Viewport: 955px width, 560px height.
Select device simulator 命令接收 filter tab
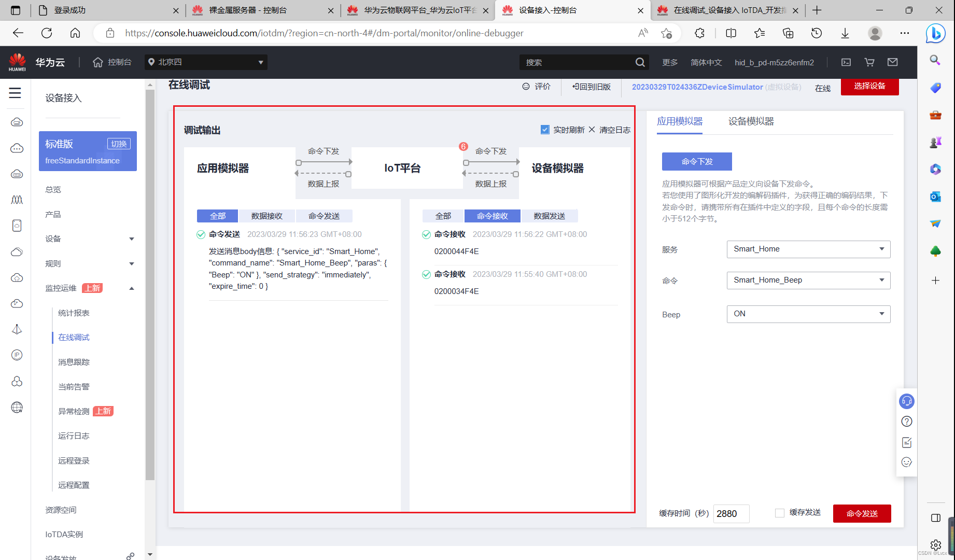[x=493, y=216]
